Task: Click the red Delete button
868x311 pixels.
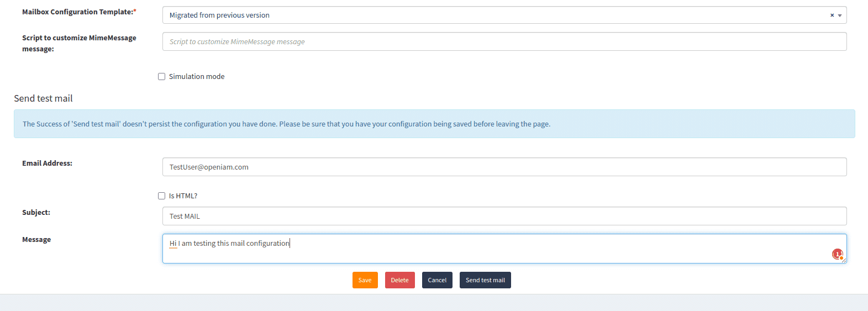Action: tap(400, 280)
